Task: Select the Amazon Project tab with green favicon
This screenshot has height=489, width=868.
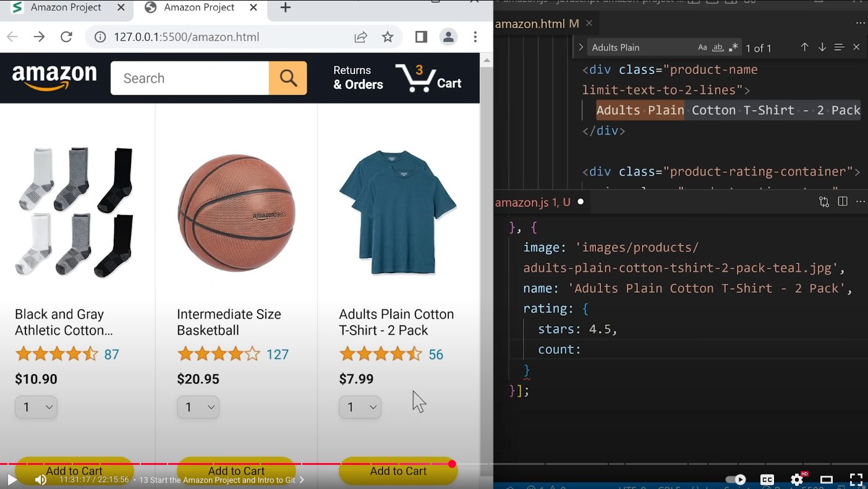Action: (x=65, y=7)
